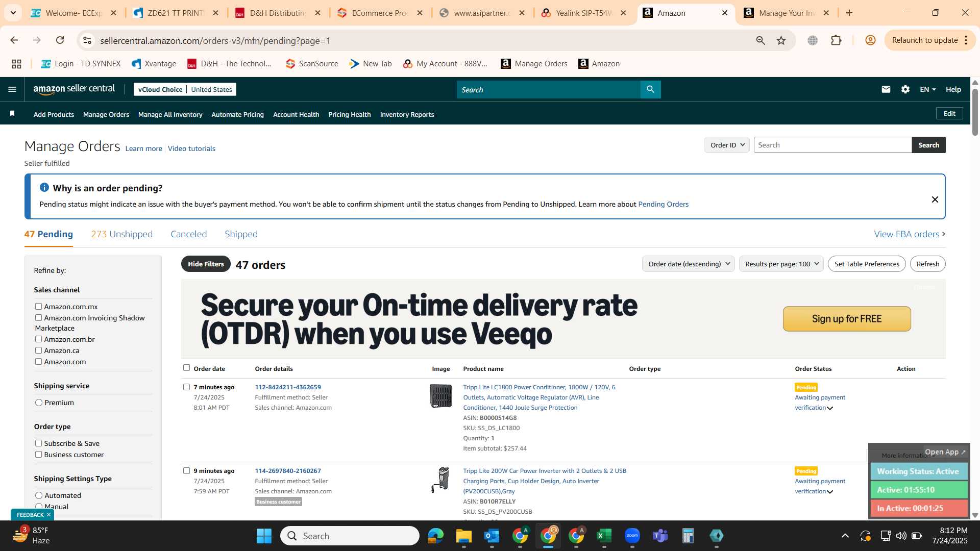Open order link 112-8424211-4362659
980x551 pixels.
[288, 387]
